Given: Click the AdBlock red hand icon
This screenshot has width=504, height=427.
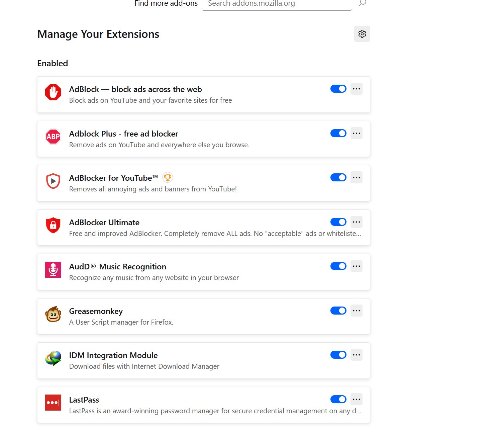Looking at the screenshot, I should click(53, 92).
